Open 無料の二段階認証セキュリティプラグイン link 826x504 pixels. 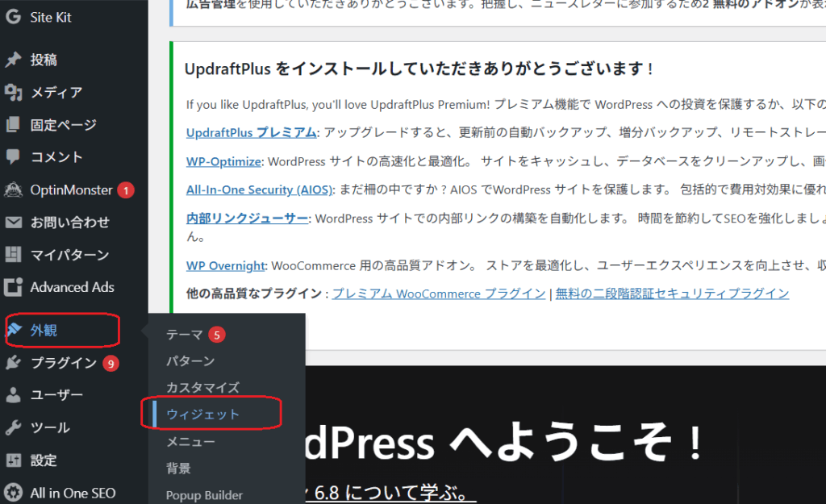tap(672, 294)
